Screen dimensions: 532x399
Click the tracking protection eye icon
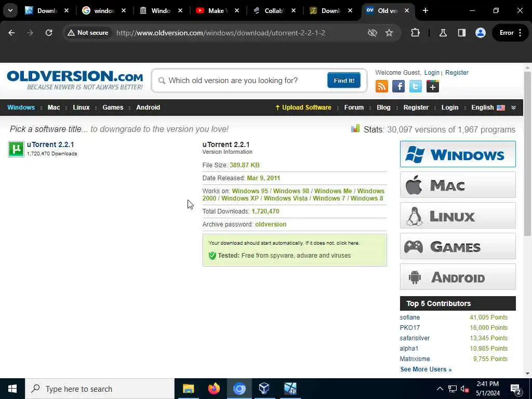point(372,33)
